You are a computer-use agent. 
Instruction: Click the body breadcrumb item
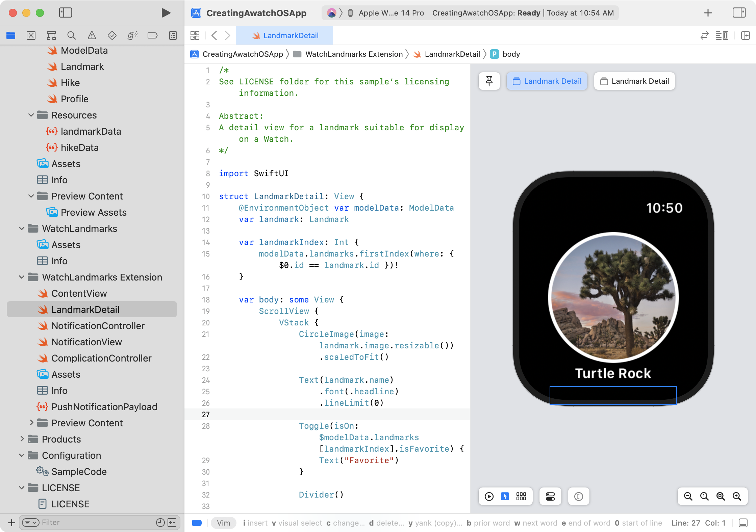(511, 54)
